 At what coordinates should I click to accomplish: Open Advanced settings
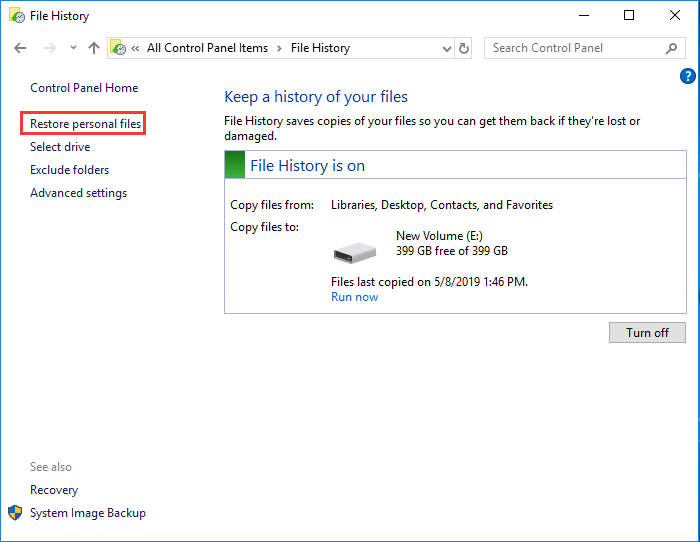[78, 193]
